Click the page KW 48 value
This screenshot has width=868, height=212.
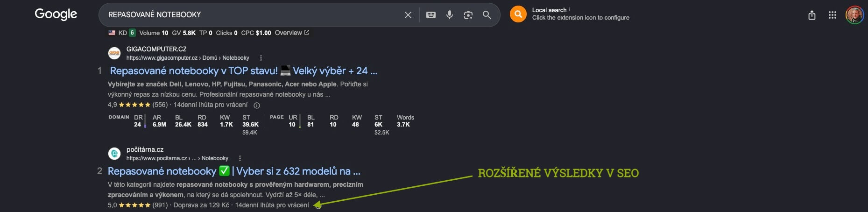(x=355, y=125)
